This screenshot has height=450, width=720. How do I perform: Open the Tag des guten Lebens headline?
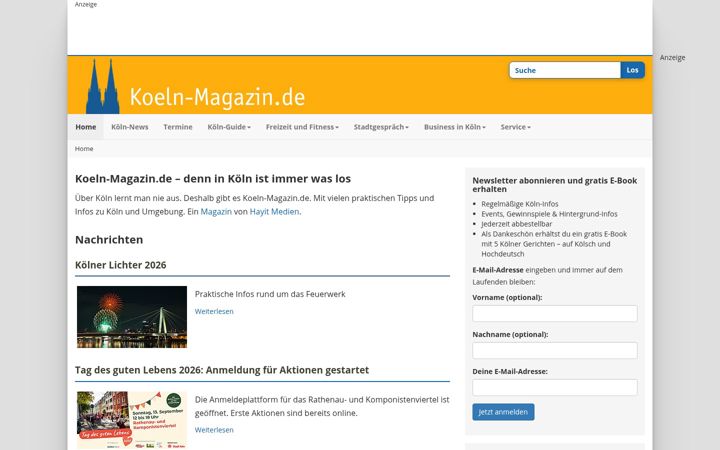222,370
